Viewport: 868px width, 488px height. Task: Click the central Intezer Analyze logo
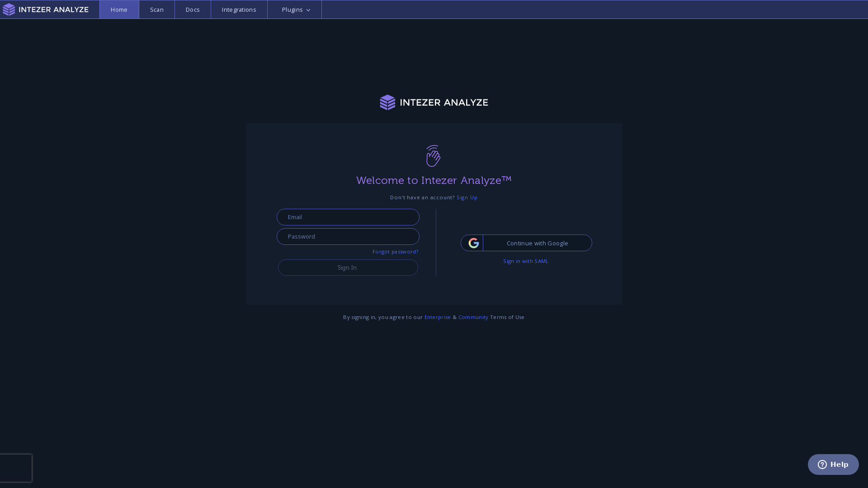point(434,103)
